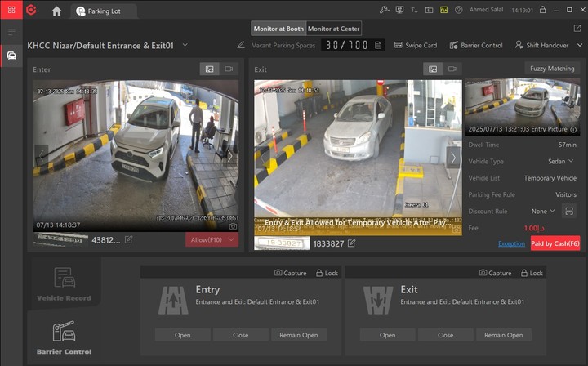Open the Discount Rule dropdown
The width and height of the screenshot is (588, 366).
pyautogui.click(x=542, y=212)
